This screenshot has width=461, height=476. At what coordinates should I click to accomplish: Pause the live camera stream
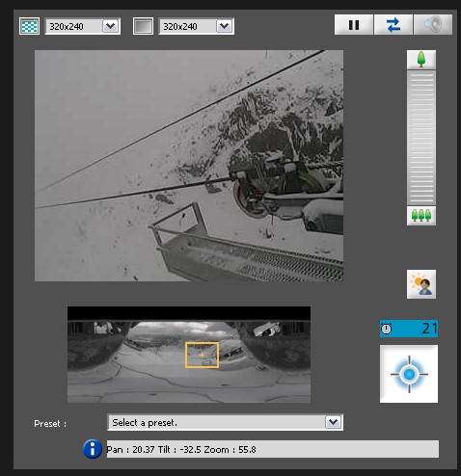(354, 25)
